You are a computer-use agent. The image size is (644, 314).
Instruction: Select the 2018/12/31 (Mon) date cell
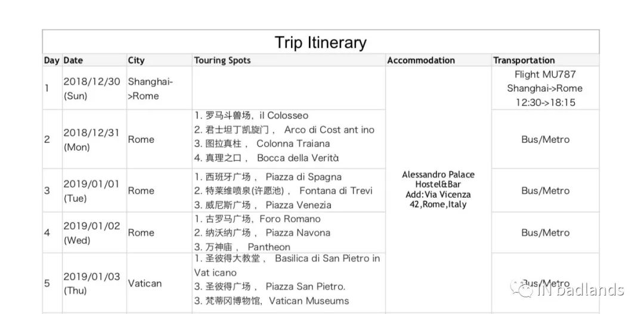(x=92, y=139)
